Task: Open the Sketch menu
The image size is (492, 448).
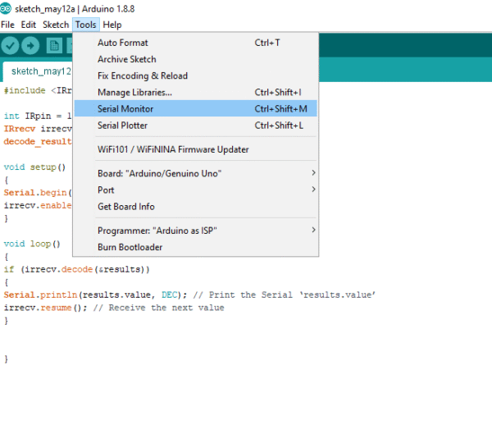Action: click(x=56, y=25)
